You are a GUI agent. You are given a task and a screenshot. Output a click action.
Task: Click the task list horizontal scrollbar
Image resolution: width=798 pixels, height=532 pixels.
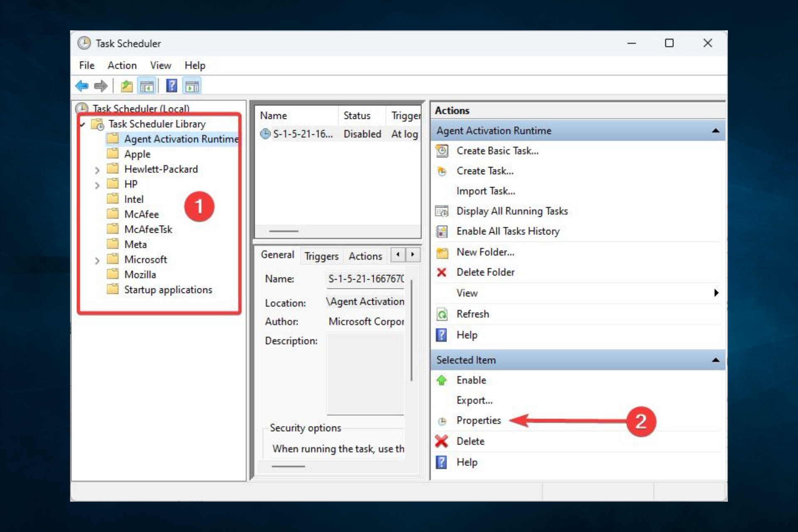284,231
